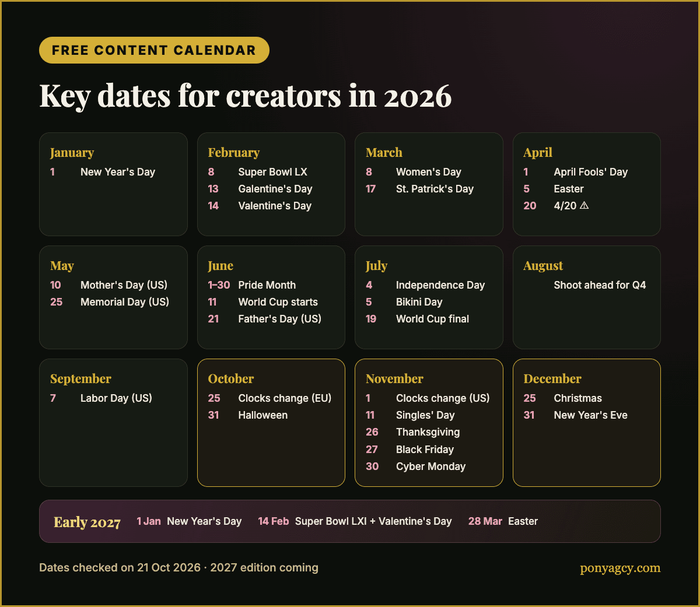This screenshot has width=700, height=607.
Task: Select the January month heading
Action: pyautogui.click(x=72, y=153)
